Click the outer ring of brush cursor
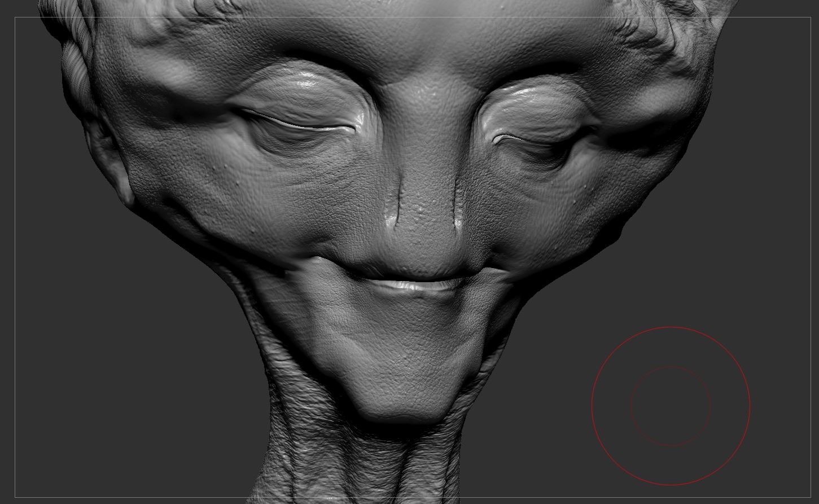The width and height of the screenshot is (819, 504). (x=671, y=327)
